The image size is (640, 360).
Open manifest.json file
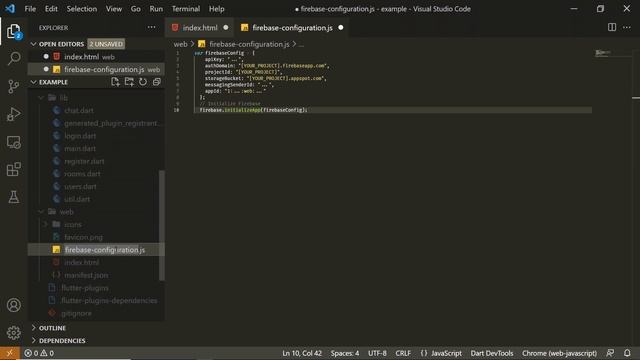click(x=86, y=275)
